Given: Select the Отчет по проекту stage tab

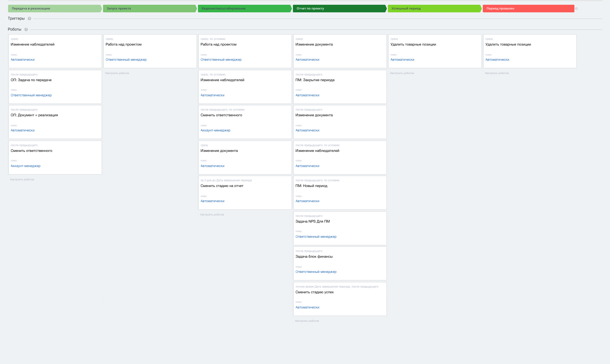Looking at the screenshot, I should coord(339,9).
